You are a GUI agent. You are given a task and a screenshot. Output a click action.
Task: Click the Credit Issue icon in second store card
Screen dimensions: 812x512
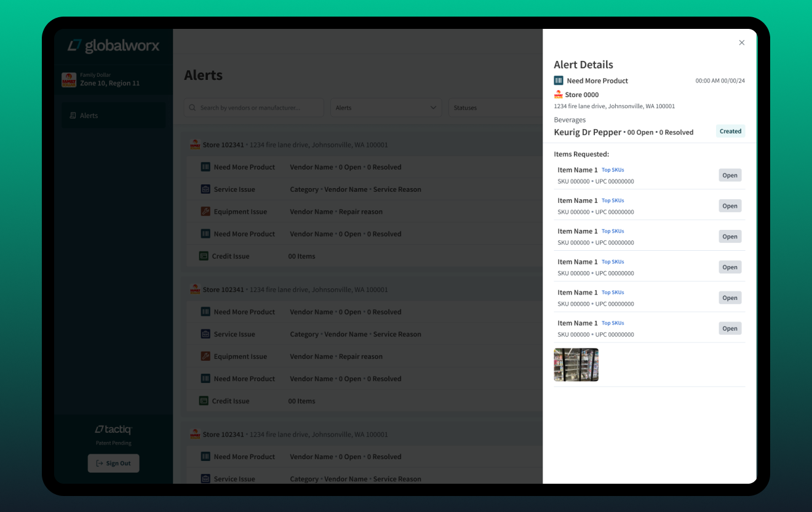[204, 401]
